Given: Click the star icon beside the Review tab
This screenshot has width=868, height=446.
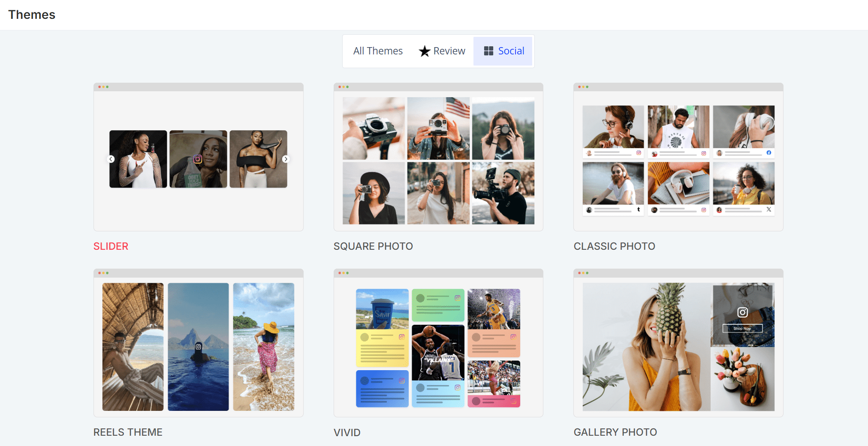Looking at the screenshot, I should pyautogui.click(x=425, y=51).
